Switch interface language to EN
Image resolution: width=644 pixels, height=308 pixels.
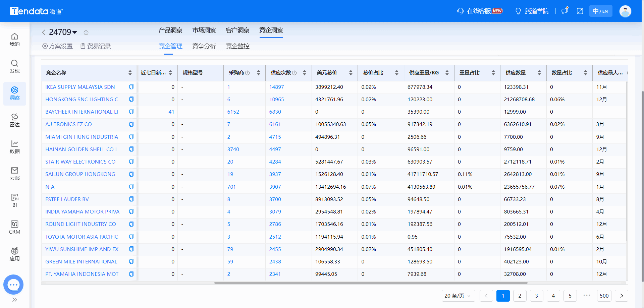click(x=605, y=11)
